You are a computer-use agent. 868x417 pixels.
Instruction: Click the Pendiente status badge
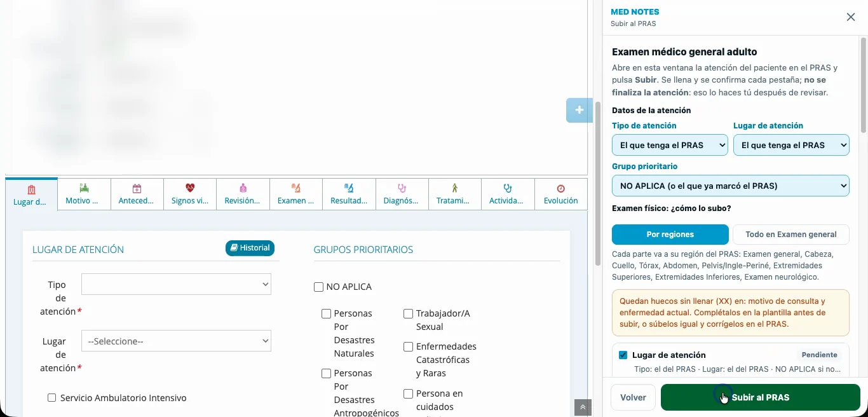(820, 355)
